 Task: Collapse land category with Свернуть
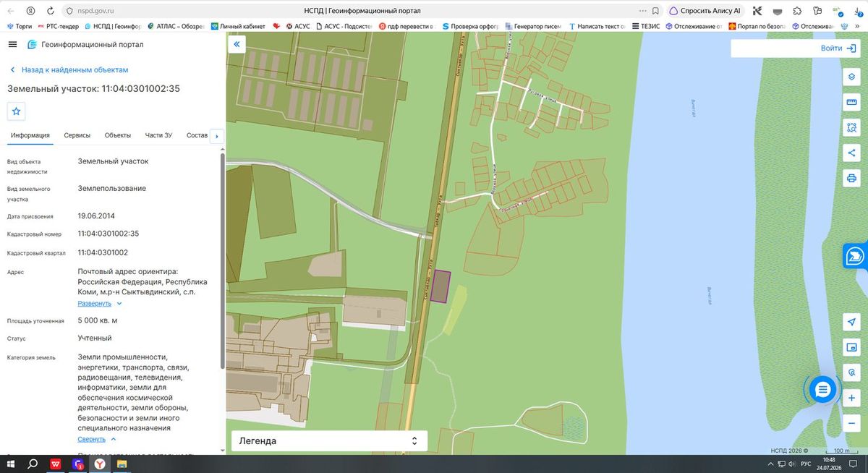(97, 439)
